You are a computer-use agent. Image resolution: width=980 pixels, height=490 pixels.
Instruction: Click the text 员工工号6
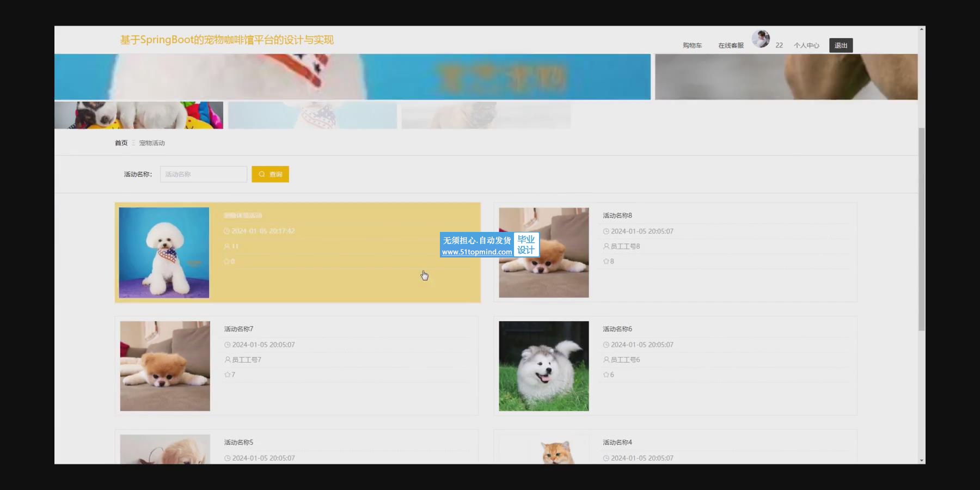(625, 359)
